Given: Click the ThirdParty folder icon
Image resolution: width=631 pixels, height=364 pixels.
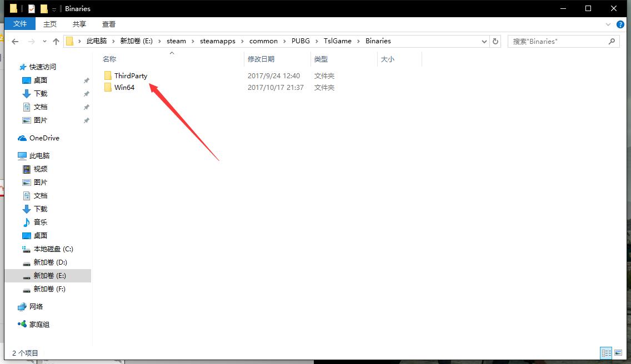Looking at the screenshot, I should (107, 75).
